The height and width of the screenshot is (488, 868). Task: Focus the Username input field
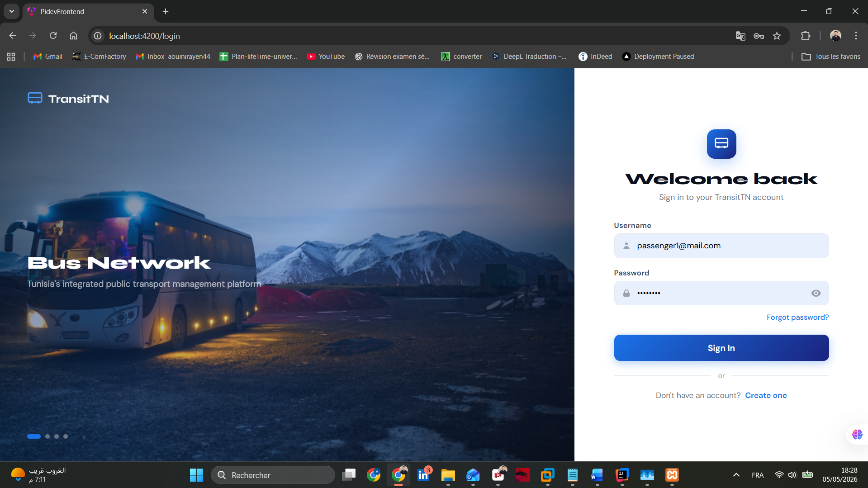point(721,246)
